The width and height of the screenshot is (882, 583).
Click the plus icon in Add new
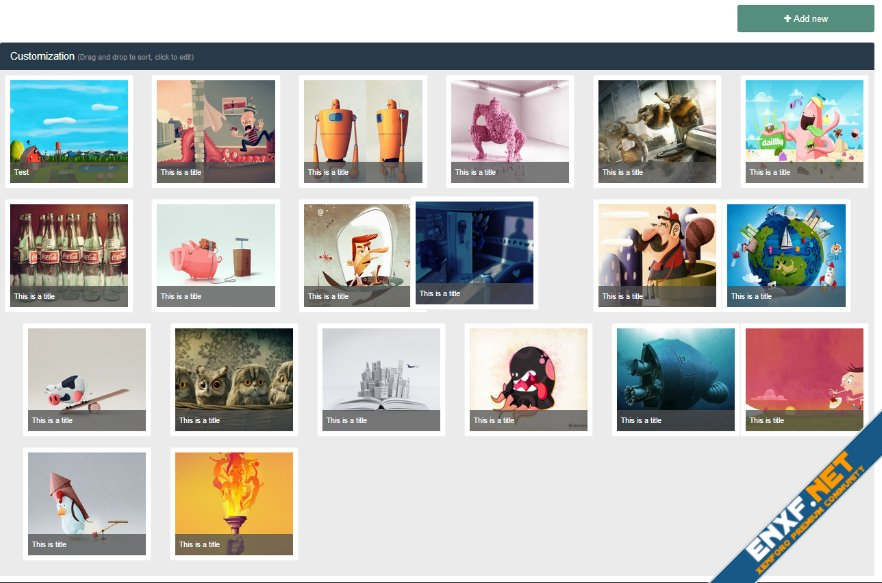(787, 18)
